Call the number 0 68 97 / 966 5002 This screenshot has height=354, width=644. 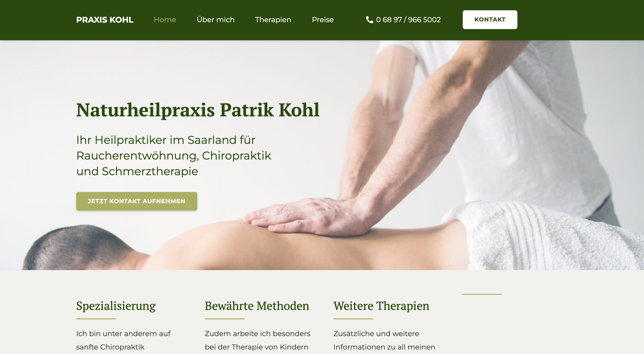coord(408,20)
